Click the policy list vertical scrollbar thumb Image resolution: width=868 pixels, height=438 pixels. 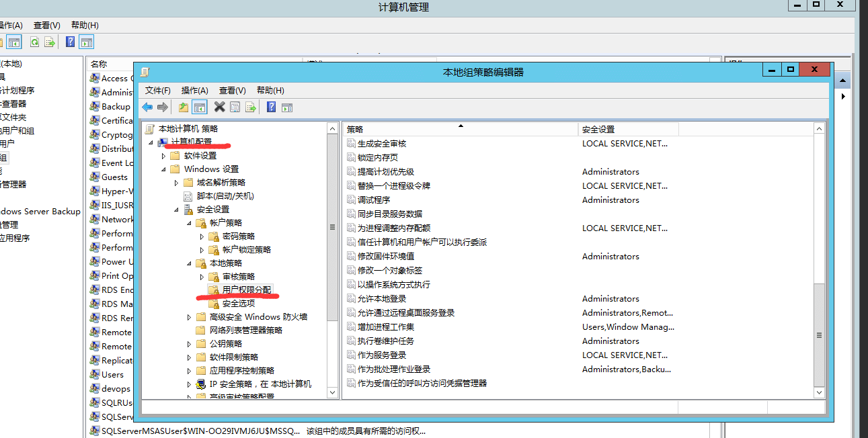pos(819,334)
